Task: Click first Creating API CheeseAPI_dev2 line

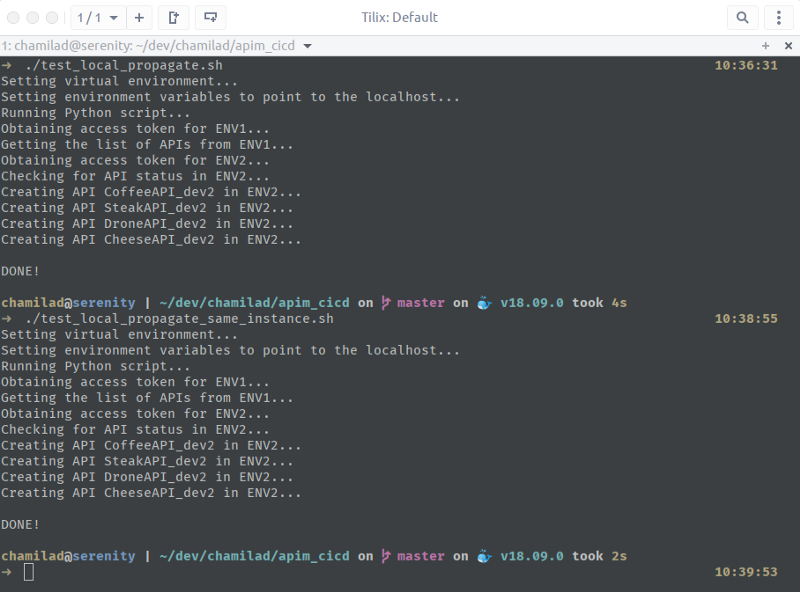Action: 151,239
